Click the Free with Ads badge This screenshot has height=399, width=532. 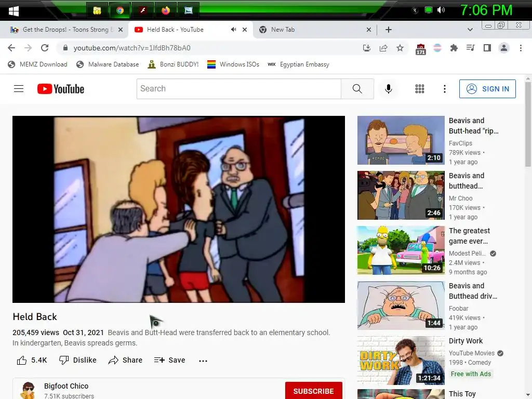(x=471, y=374)
